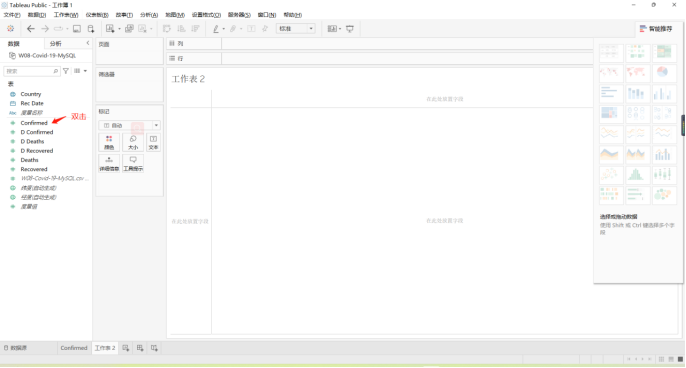Click the search magnifier in data pane
Image resolution: width=686 pixels, height=368 pixels.
coord(56,71)
